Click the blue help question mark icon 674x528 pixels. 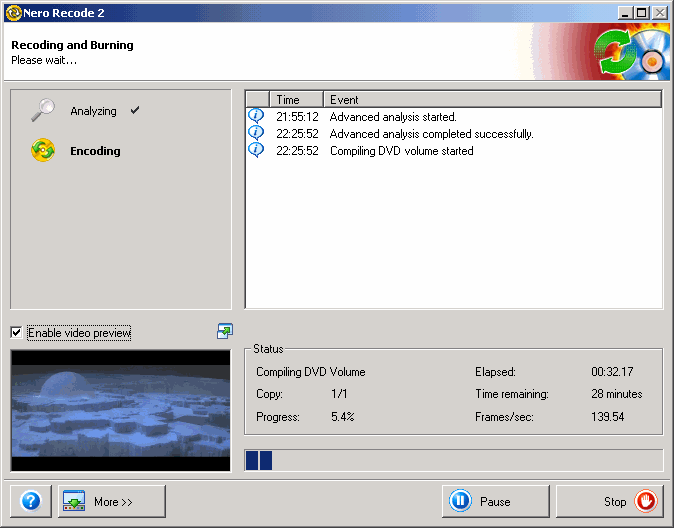30,502
